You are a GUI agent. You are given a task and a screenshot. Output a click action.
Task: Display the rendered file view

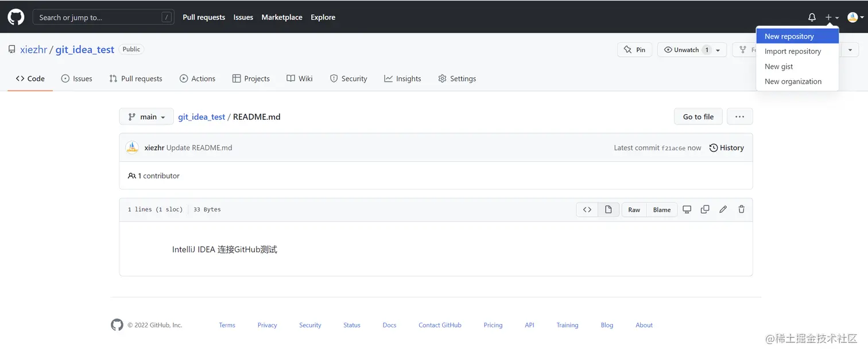(x=609, y=209)
